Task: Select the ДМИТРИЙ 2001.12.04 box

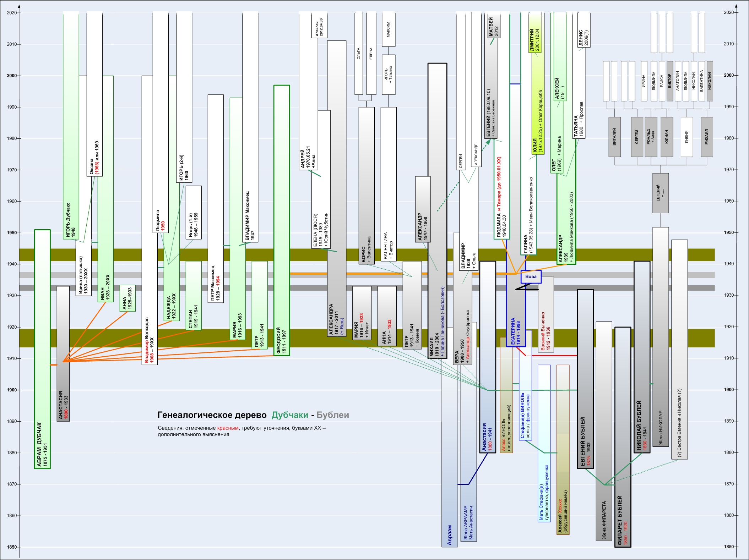Action: click(535, 33)
